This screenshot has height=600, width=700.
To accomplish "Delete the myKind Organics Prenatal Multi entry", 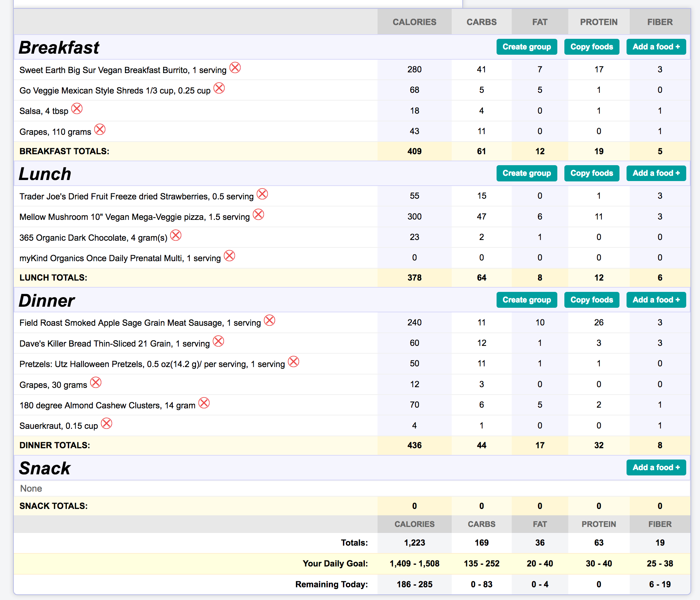I will (x=230, y=256).
